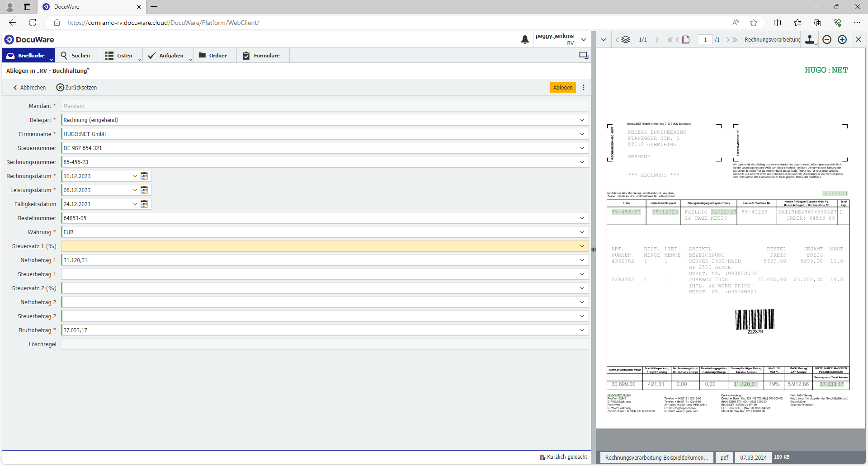Click the Löschregel field
Viewport: 868px width, 466px height.
tap(325, 344)
